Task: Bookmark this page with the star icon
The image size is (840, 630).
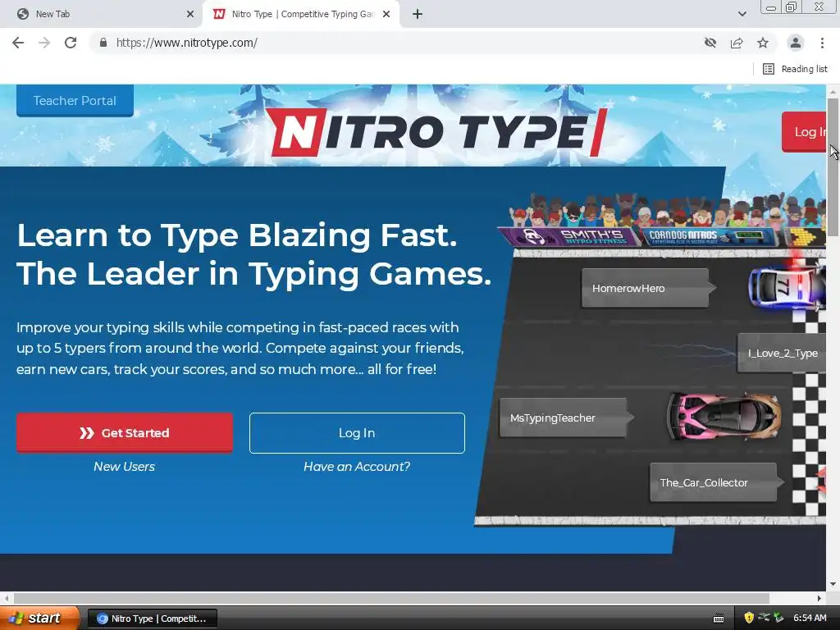Action: tap(763, 43)
